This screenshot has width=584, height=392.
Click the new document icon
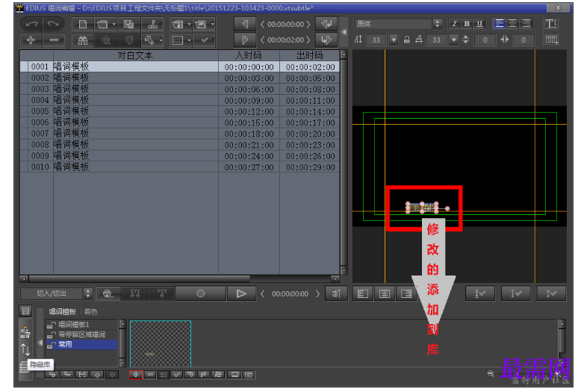(83, 24)
